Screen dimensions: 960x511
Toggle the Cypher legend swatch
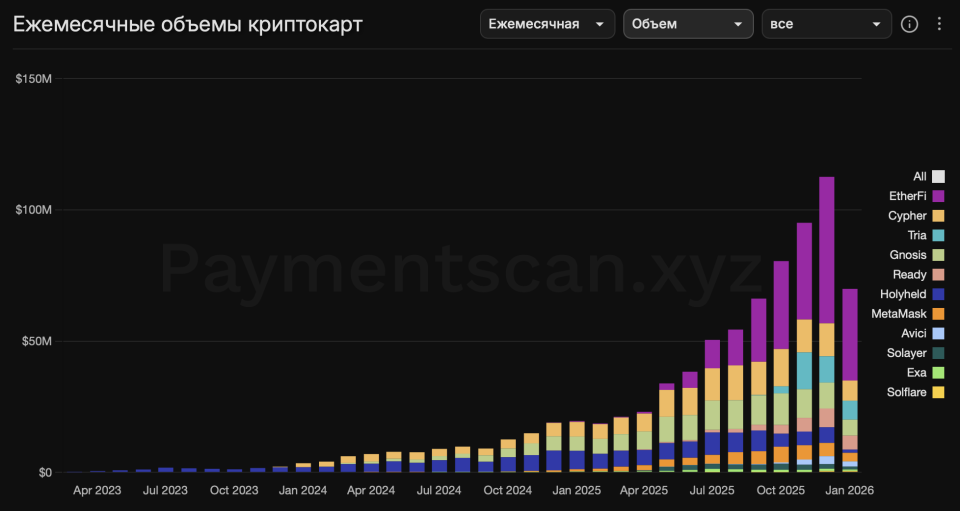point(938,216)
